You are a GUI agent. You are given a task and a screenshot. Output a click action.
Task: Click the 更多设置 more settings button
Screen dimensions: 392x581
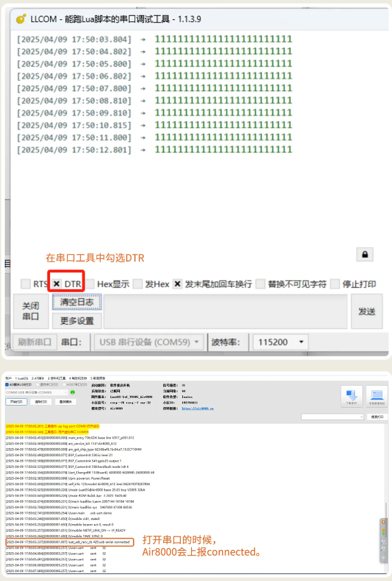(x=77, y=321)
